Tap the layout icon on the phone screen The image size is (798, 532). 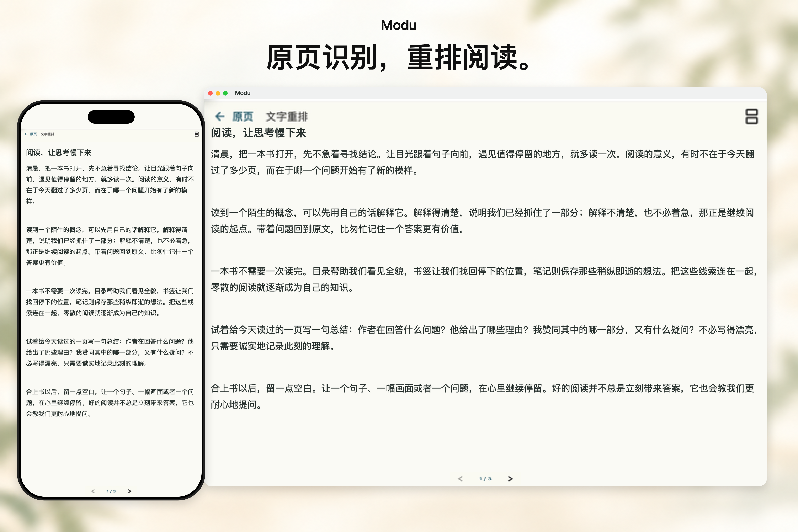196,134
